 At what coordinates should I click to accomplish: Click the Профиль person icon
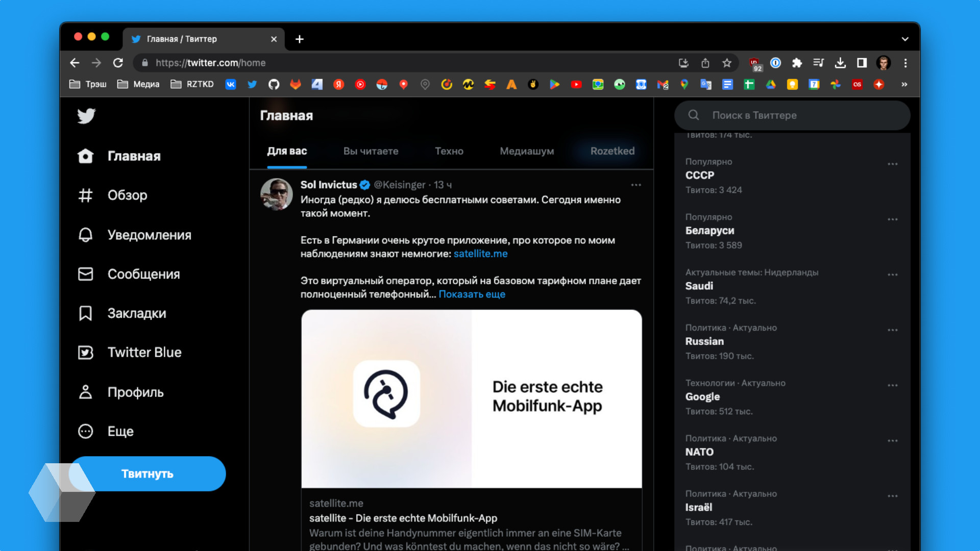click(85, 392)
